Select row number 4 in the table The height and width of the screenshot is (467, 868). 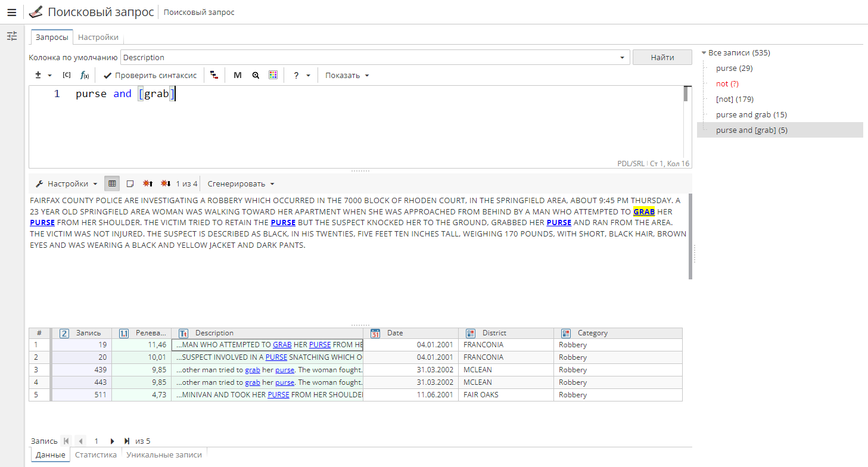point(39,382)
